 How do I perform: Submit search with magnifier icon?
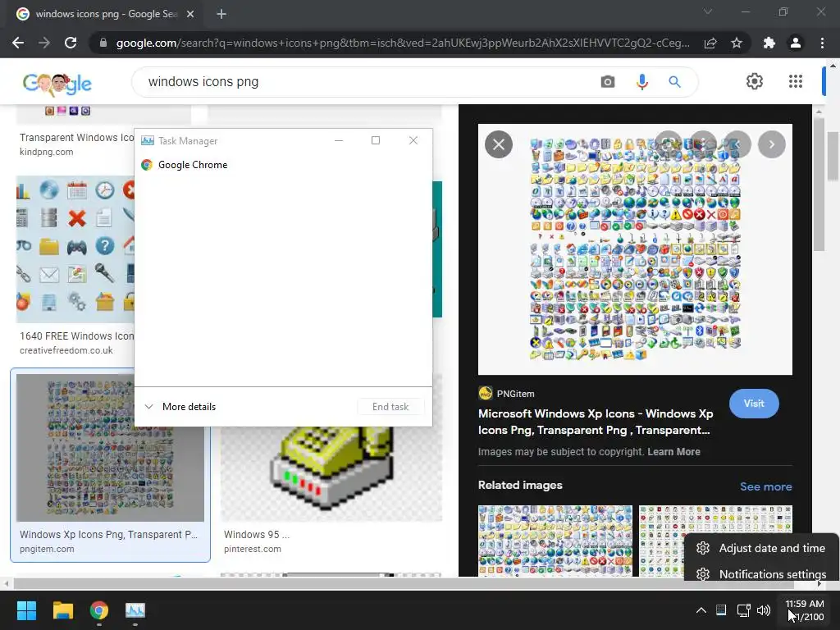[x=674, y=82]
